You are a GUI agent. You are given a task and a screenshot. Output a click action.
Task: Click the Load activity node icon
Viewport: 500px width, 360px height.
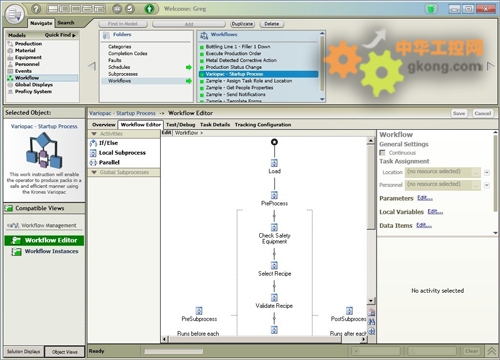(x=274, y=163)
